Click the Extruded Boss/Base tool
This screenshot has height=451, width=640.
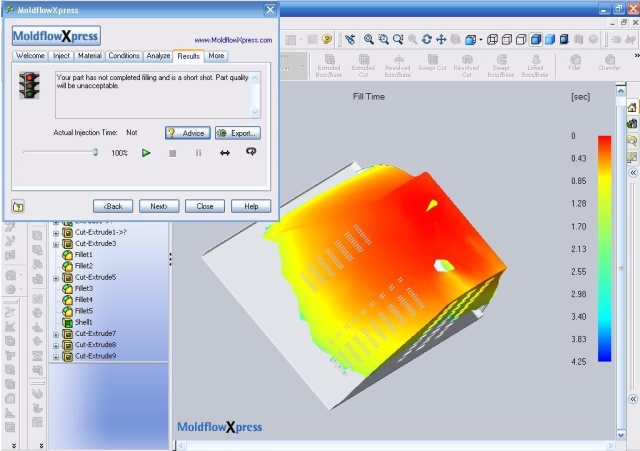[x=329, y=66]
